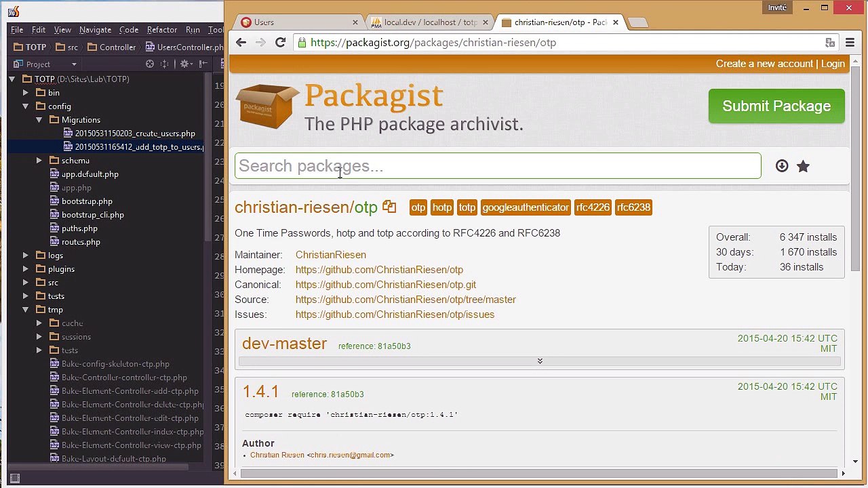Image resolution: width=868 pixels, height=488 pixels.
Task: Switch to local.dev / localhost tab
Action: pos(429,22)
